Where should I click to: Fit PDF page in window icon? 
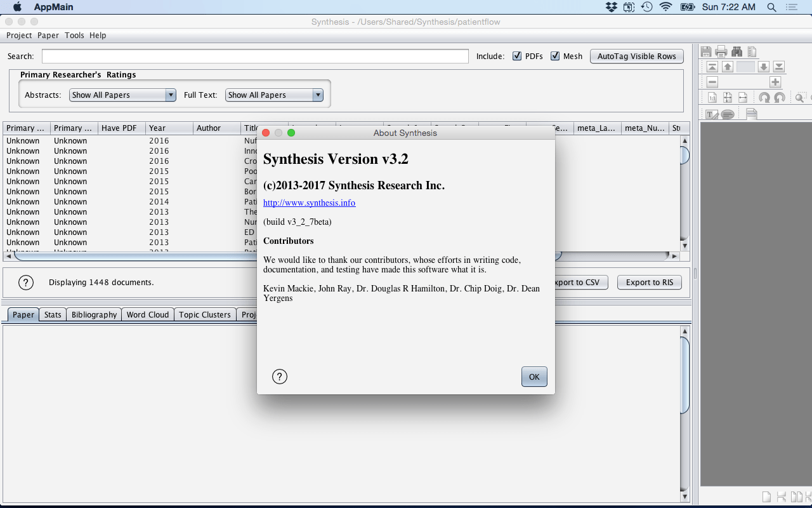(x=728, y=97)
